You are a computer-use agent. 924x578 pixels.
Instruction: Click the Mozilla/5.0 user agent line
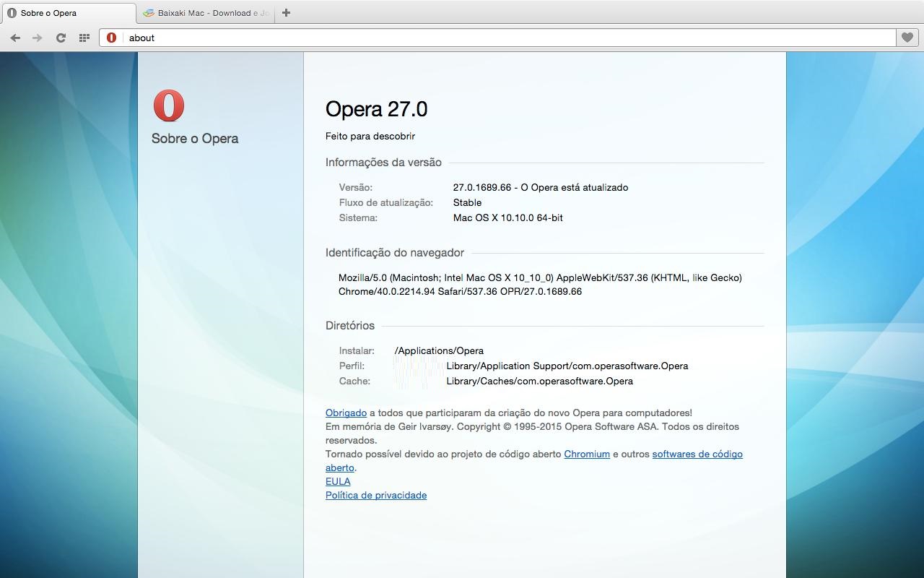540,277
